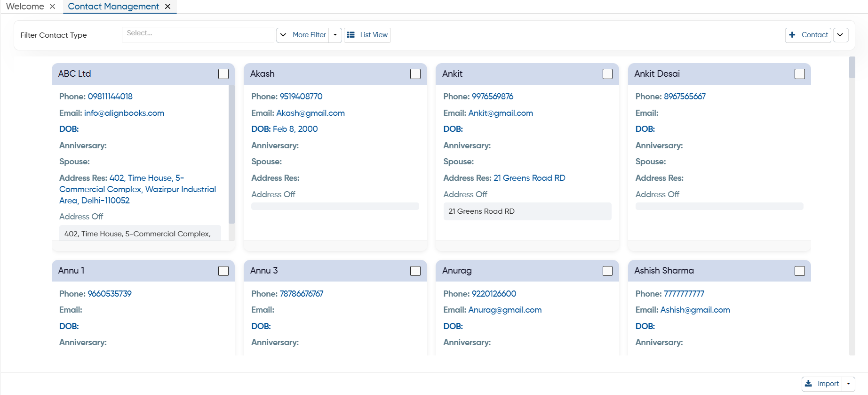Click Annu 1 phone 9660535739
Image resolution: width=868 pixels, height=395 pixels.
(x=110, y=294)
